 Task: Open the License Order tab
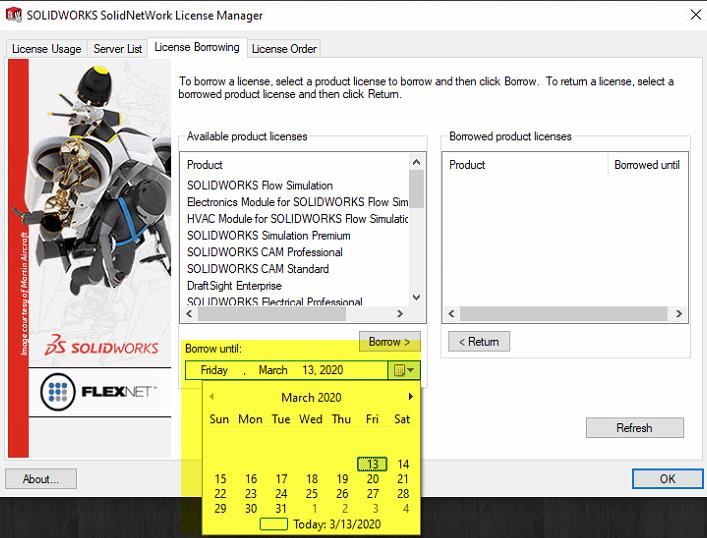tap(284, 49)
